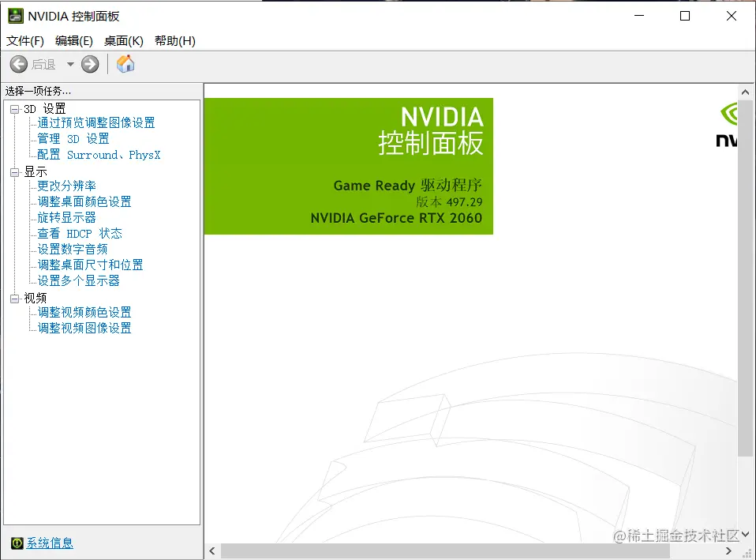Select 调整视频图像设置
Viewport: 756px width, 560px height.
84,329
